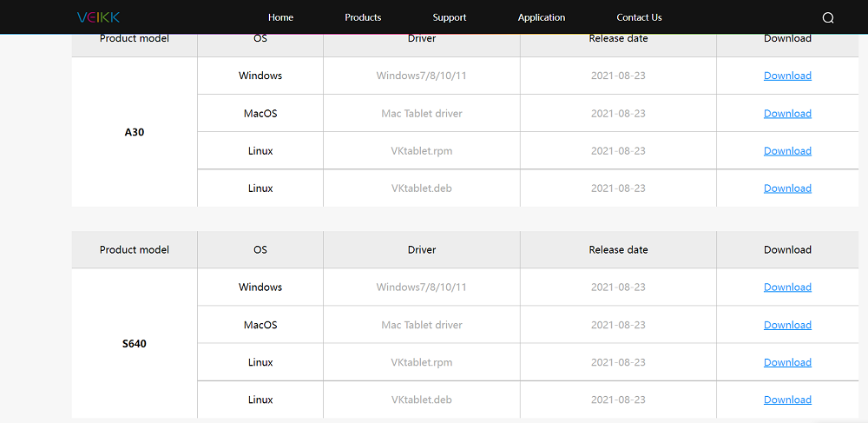Click A30 Windows release date 2021-08-23
This screenshot has height=423, width=868.
(x=618, y=76)
